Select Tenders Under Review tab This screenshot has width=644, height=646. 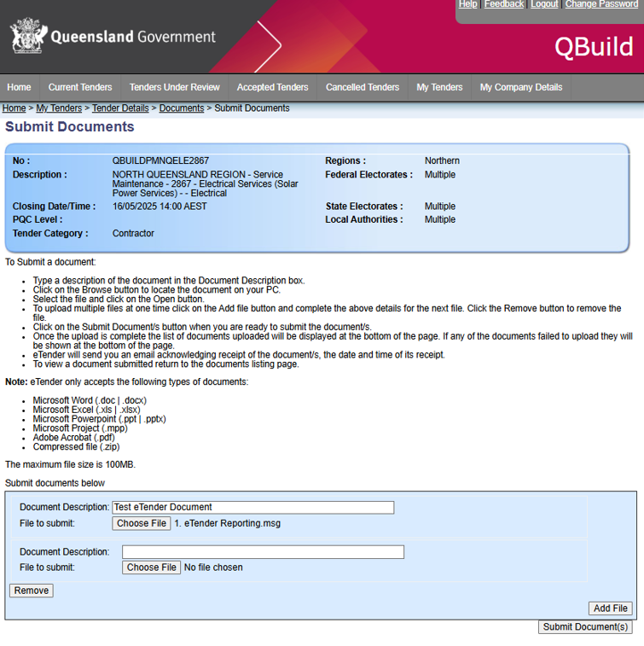pos(175,87)
